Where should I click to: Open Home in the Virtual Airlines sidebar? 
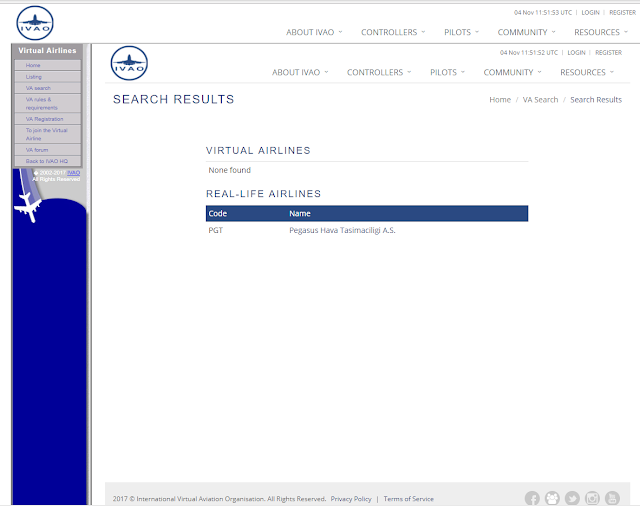47,65
